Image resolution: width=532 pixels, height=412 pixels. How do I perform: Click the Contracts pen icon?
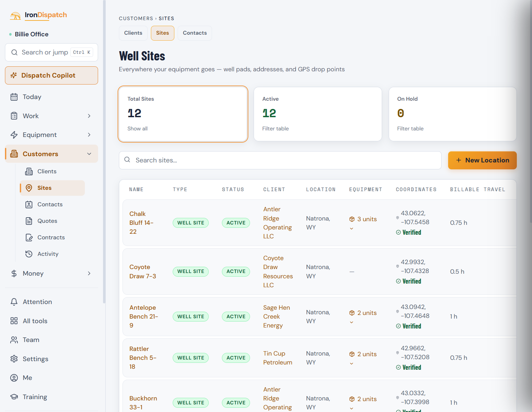tap(29, 237)
